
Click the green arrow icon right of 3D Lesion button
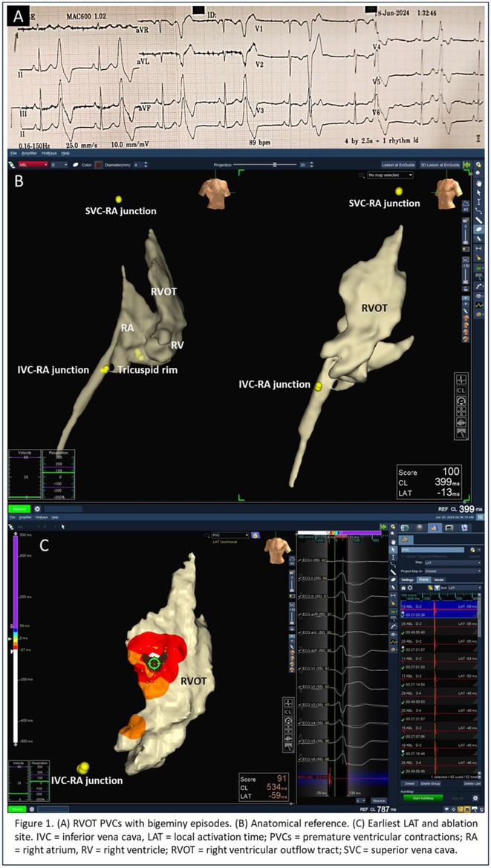[x=466, y=165]
